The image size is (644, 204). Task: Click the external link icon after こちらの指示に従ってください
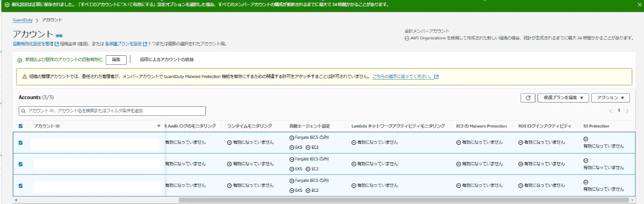pos(436,76)
